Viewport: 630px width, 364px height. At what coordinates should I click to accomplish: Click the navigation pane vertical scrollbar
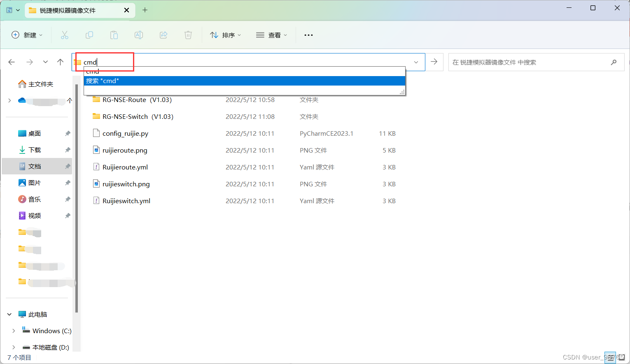click(x=77, y=199)
